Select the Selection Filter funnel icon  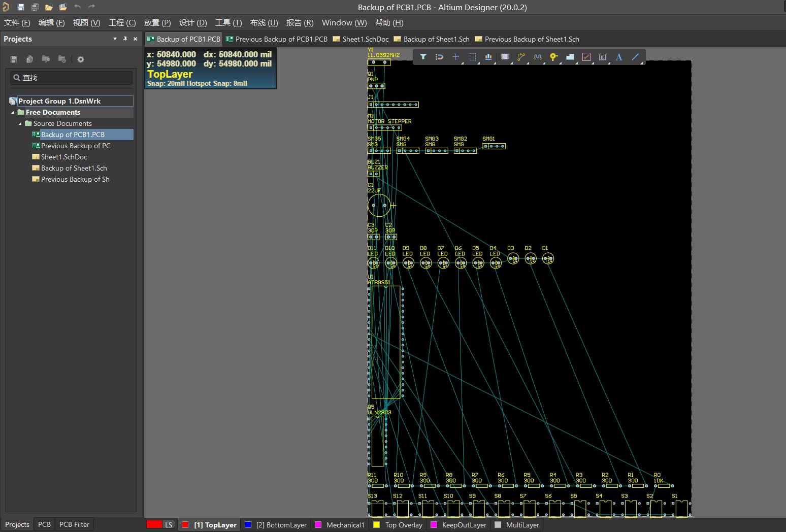pos(423,57)
